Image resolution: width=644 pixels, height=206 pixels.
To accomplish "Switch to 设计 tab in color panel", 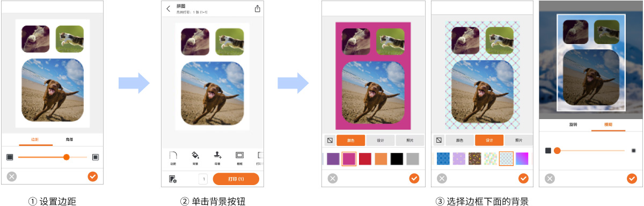I will coord(380,141).
